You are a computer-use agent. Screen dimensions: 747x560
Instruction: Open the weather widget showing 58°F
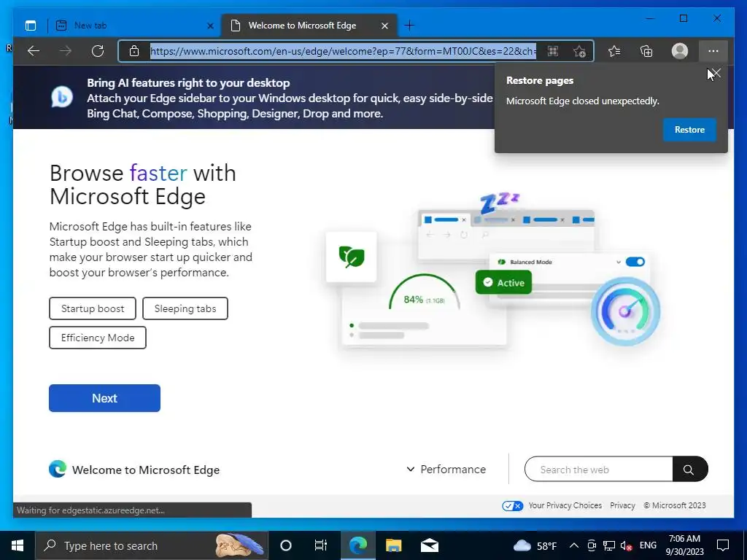click(535, 545)
